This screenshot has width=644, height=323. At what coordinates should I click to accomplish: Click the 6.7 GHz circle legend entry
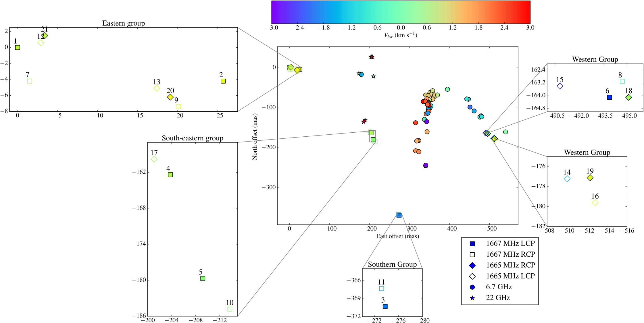pos(472,287)
